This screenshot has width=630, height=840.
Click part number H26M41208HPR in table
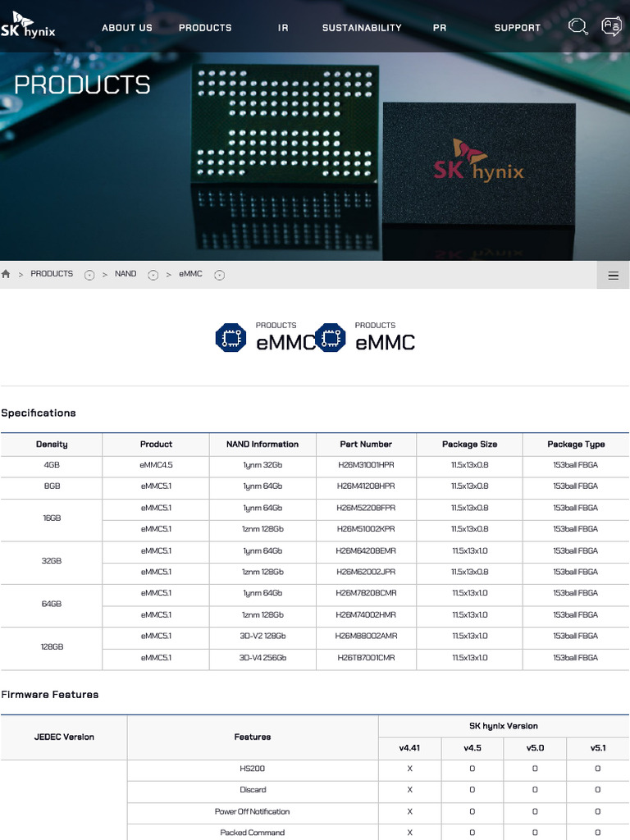[366, 486]
